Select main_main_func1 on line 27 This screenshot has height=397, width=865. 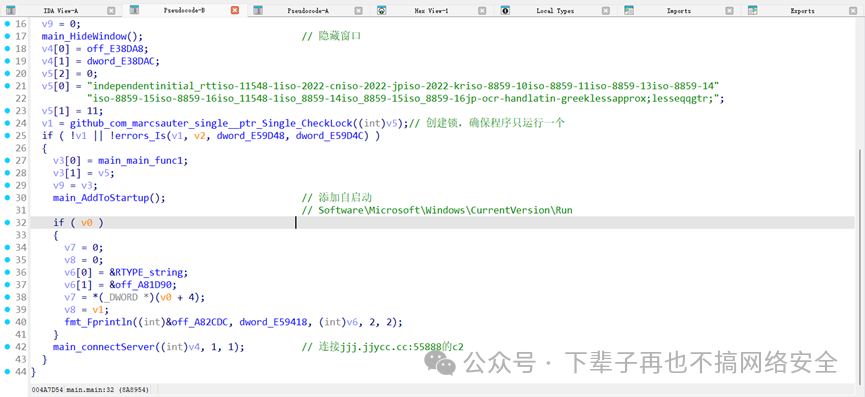click(141, 161)
